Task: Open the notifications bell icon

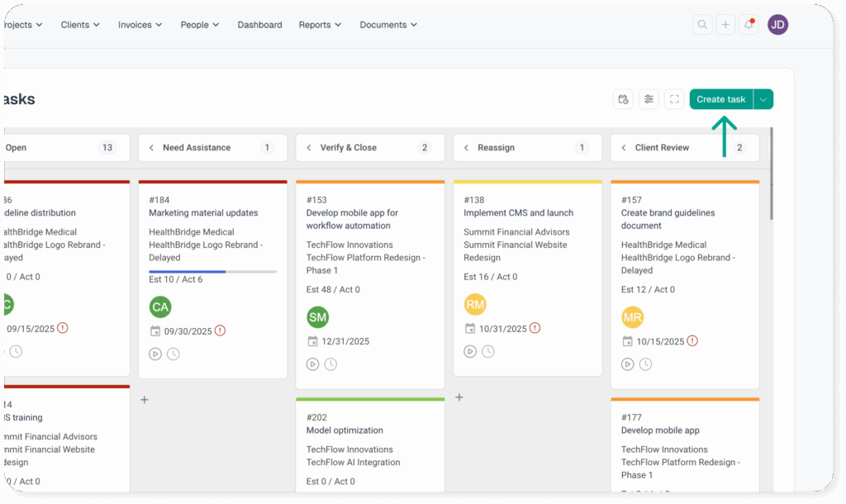Action: (749, 25)
